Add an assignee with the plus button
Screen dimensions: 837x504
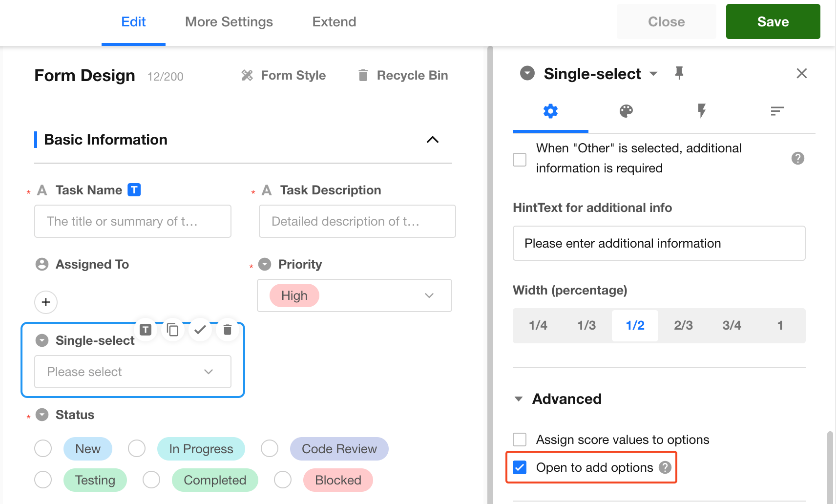pyautogui.click(x=46, y=302)
